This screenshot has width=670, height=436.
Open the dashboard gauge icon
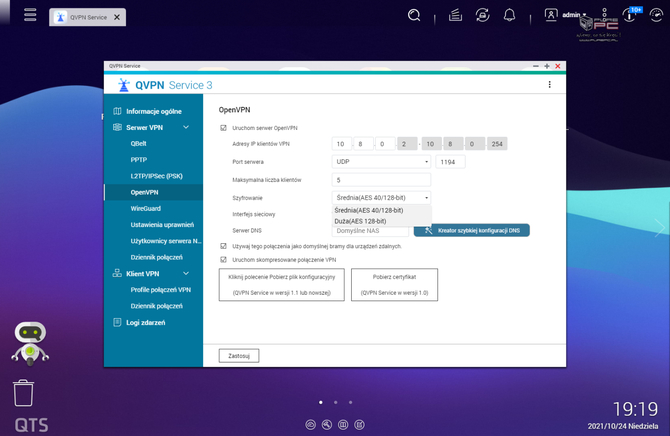[656, 15]
